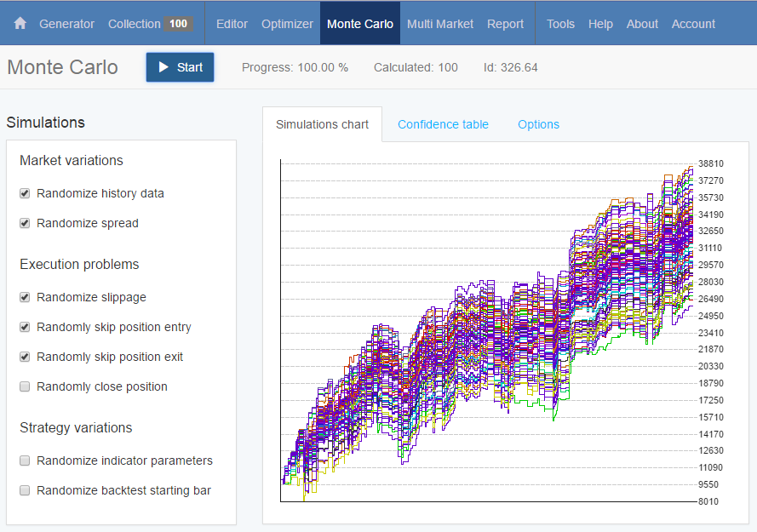Uncheck Randomize slippage
Image resolution: width=757 pixels, height=532 pixels.
(x=25, y=297)
